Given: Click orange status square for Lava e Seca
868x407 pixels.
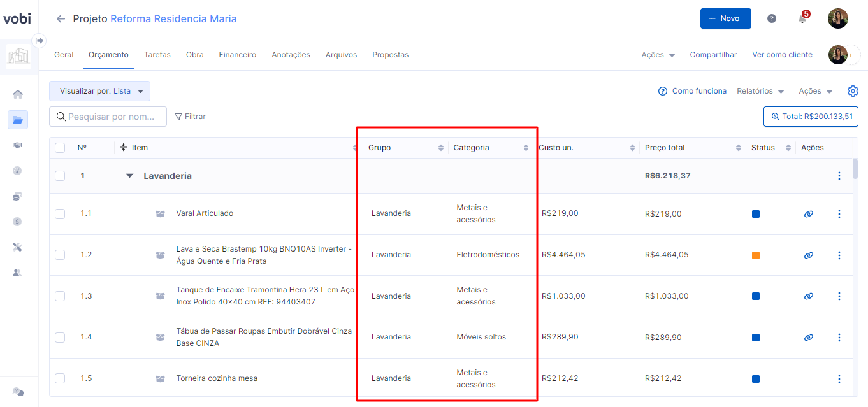Looking at the screenshot, I should 756,255.
